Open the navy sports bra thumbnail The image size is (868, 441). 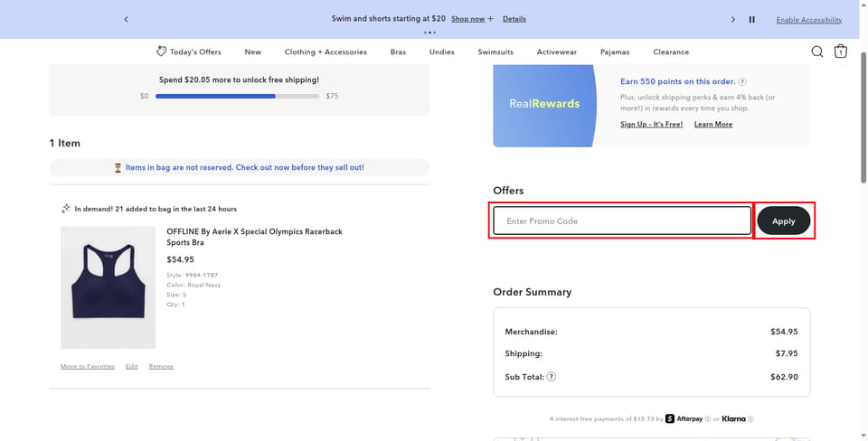108,287
